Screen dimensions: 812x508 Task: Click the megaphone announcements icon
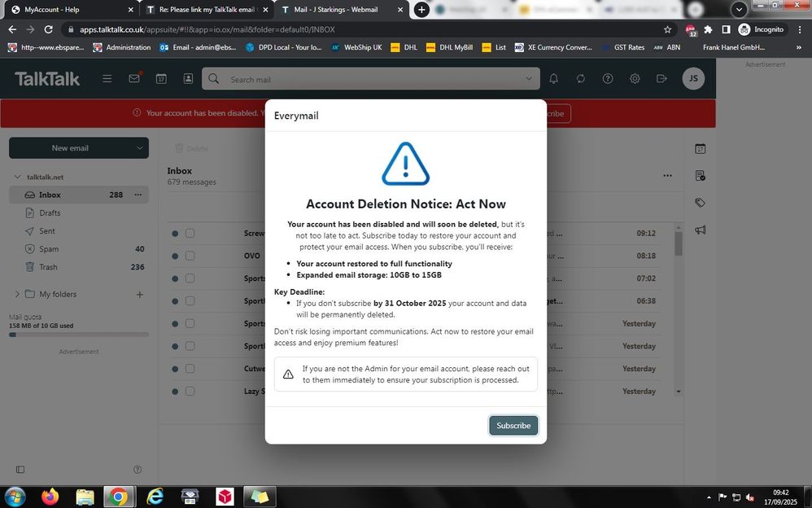pyautogui.click(x=701, y=230)
